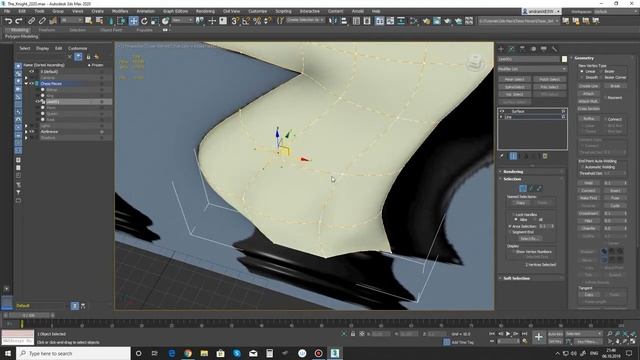Select the Segment sub-object selection icon
This screenshot has height=360, width=640.
tap(531, 188)
